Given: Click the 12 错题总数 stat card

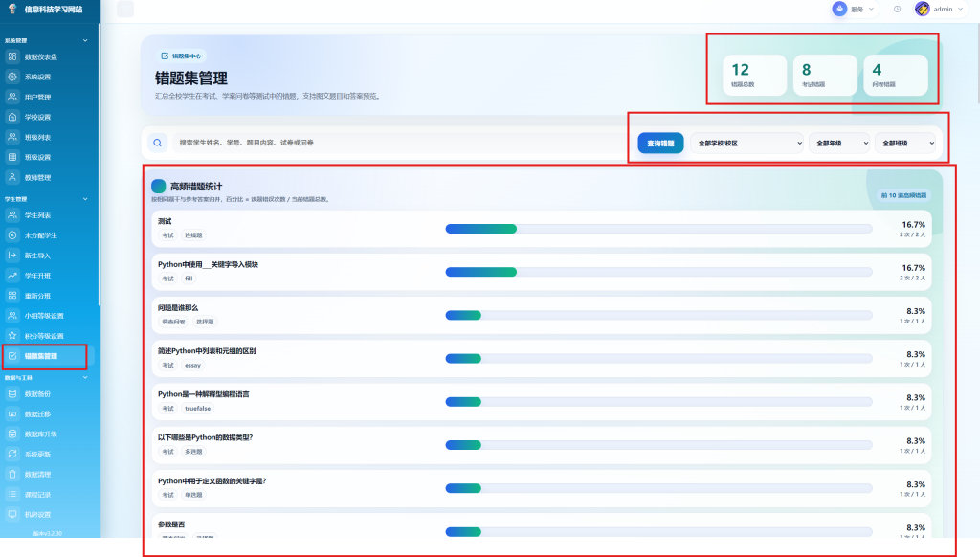Looking at the screenshot, I should click(754, 75).
